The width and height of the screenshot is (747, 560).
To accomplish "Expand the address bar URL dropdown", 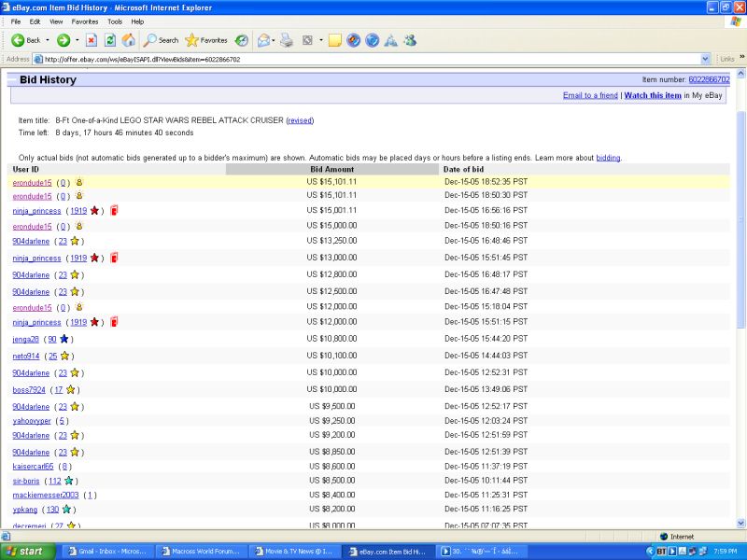I will pyautogui.click(x=706, y=59).
